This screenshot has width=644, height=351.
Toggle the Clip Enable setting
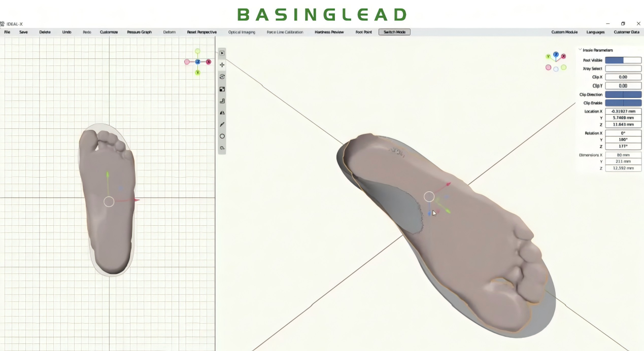(623, 103)
